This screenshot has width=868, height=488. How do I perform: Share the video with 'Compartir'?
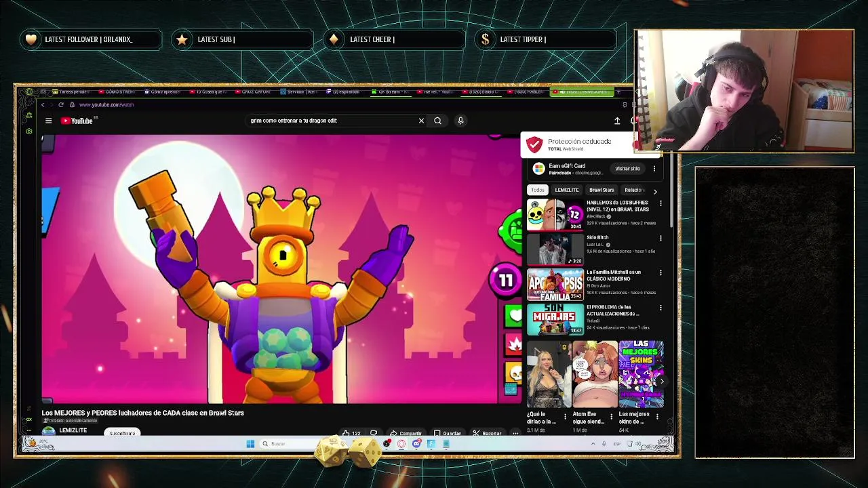(406, 433)
